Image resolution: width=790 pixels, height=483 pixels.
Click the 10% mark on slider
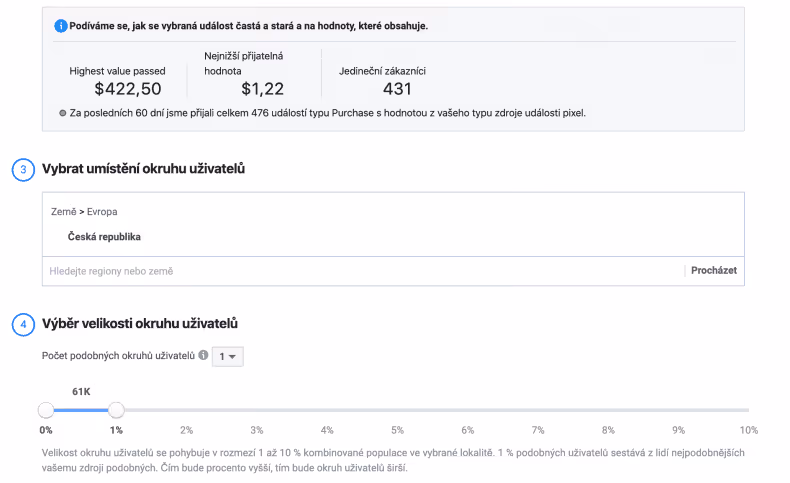(748, 409)
